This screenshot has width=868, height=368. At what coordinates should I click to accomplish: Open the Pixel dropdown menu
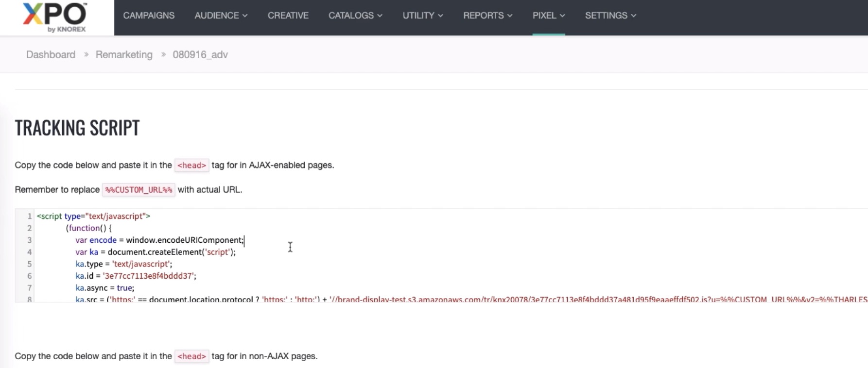tap(548, 16)
